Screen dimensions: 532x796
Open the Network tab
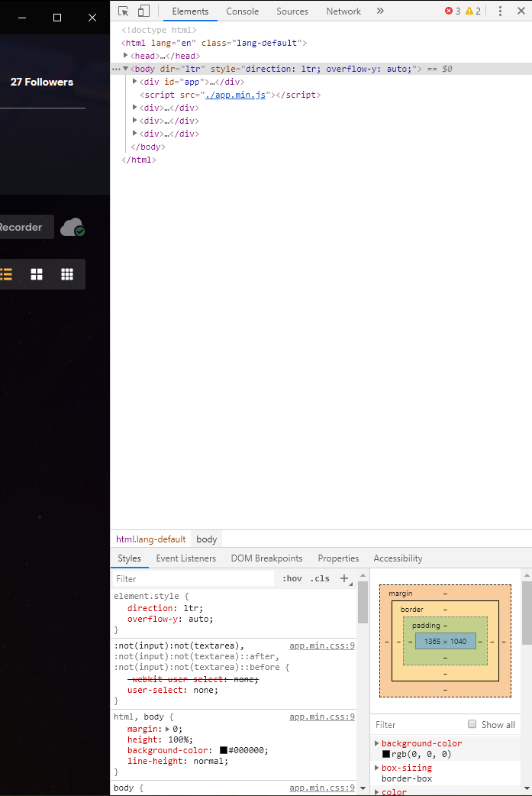[x=343, y=11]
